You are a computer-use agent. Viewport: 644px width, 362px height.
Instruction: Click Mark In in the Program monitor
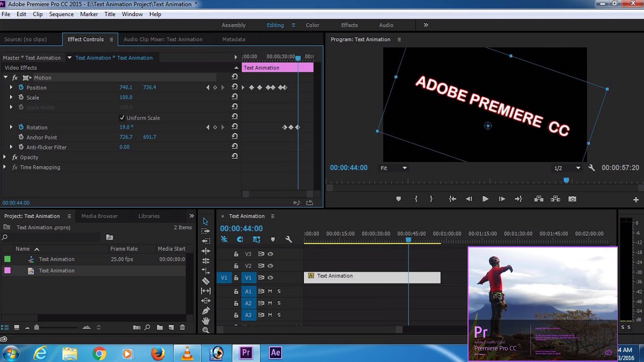(x=416, y=199)
